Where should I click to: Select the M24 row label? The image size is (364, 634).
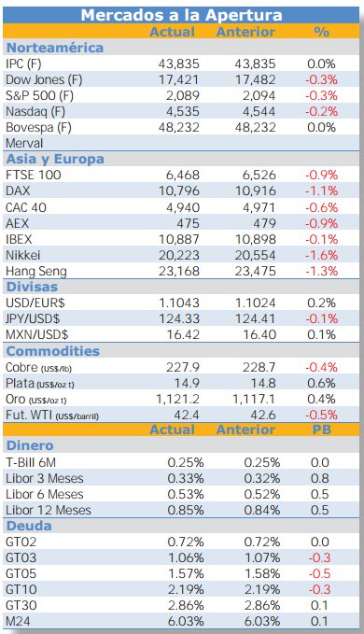coord(18,622)
